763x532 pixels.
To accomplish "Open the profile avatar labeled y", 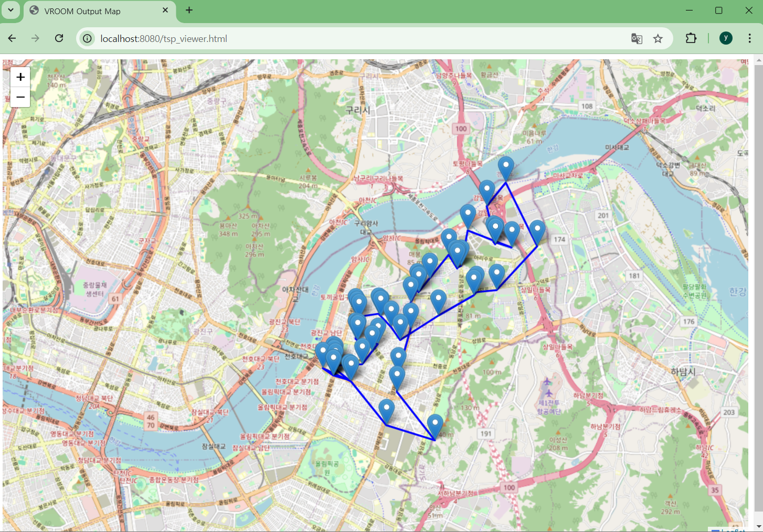I will [x=726, y=38].
